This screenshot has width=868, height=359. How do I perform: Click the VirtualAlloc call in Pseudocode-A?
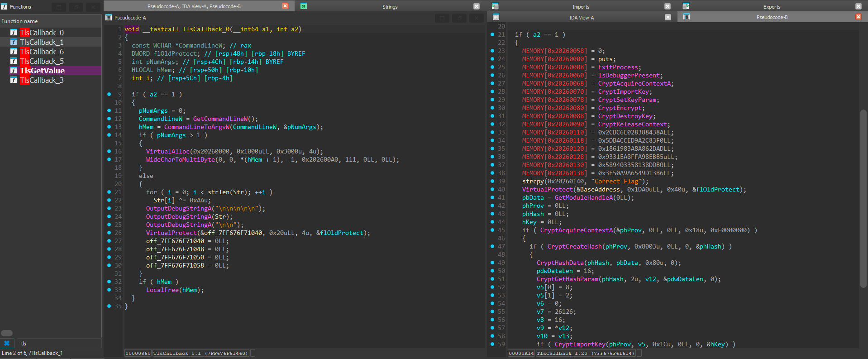click(167, 151)
